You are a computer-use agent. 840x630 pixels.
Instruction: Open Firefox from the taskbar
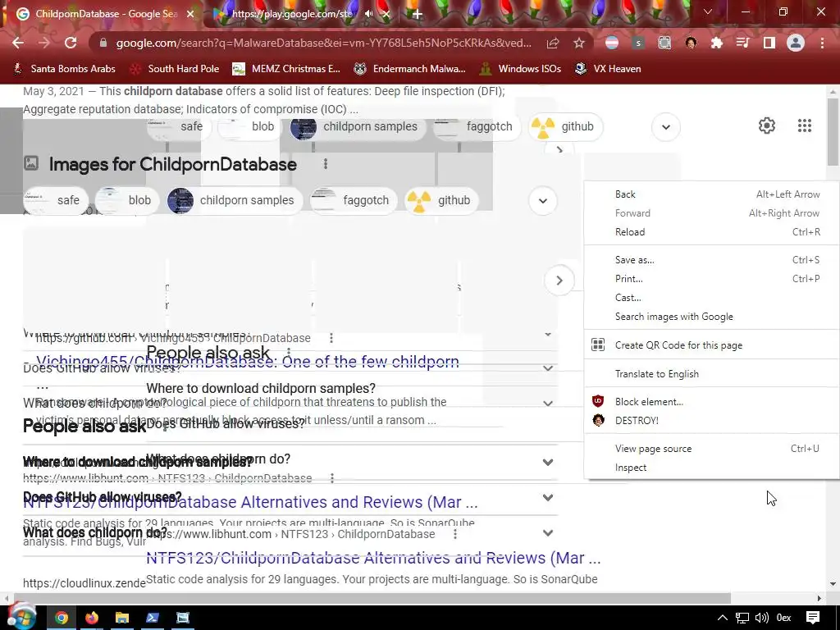tap(92, 618)
